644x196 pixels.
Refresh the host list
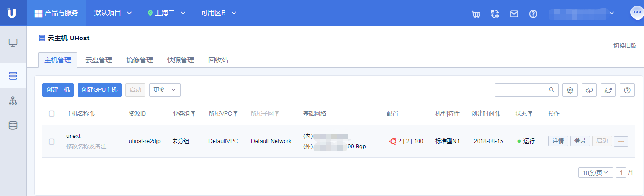pos(608,90)
